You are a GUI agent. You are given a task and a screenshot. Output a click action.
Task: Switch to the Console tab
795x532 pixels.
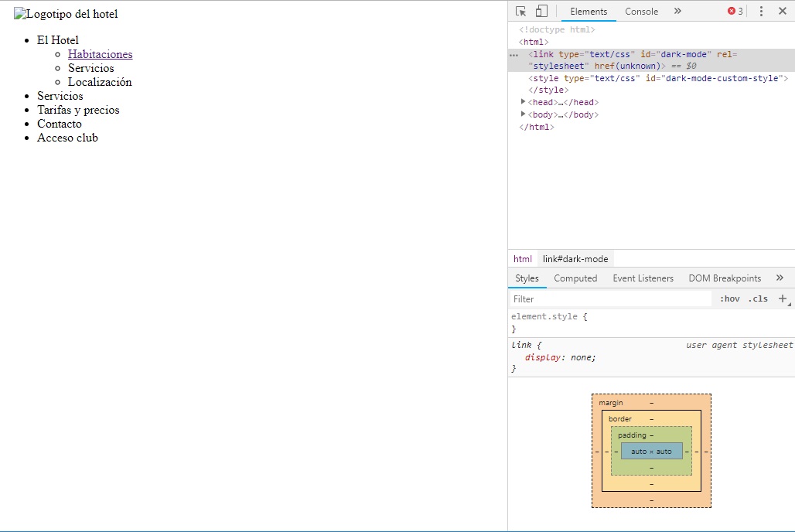pos(641,12)
